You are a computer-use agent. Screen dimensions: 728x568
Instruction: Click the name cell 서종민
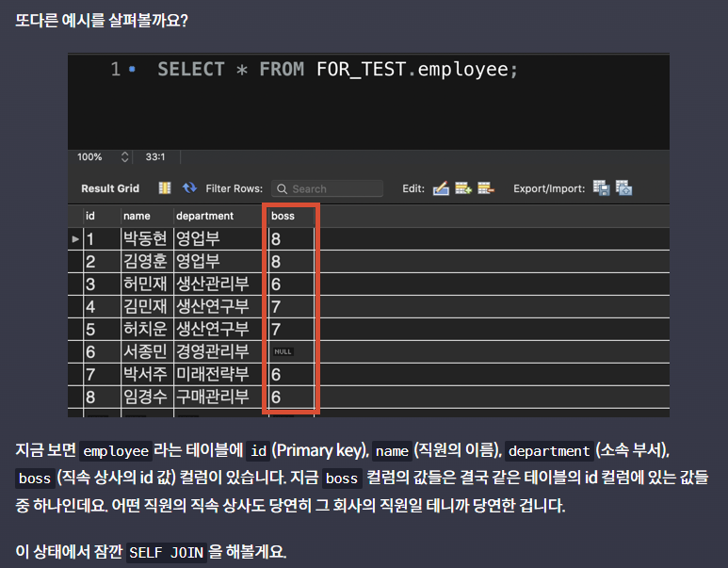[145, 351]
